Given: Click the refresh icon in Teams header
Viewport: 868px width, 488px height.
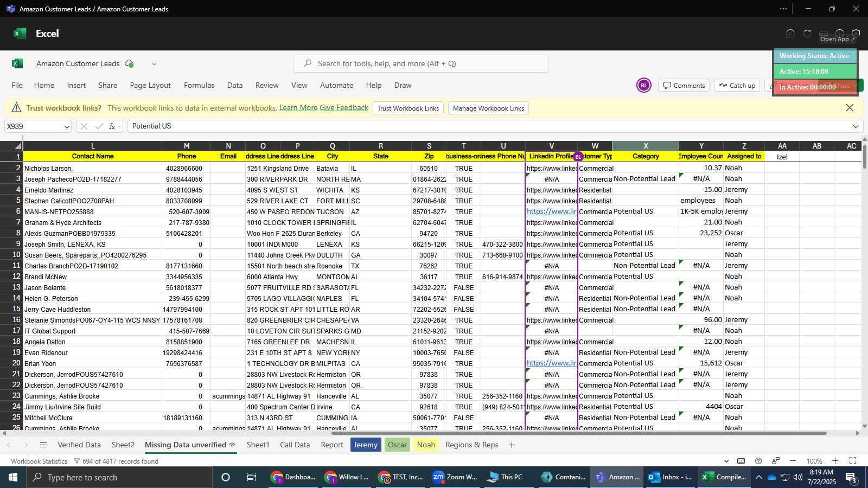Looking at the screenshot, I should tap(807, 34).
